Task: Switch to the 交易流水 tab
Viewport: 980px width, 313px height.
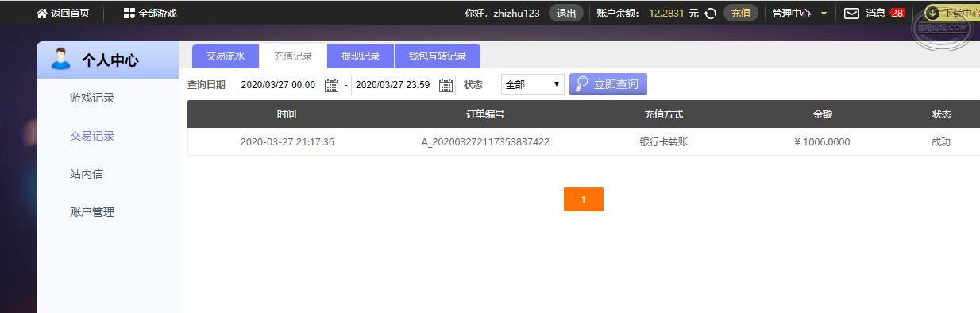Action: [x=226, y=56]
